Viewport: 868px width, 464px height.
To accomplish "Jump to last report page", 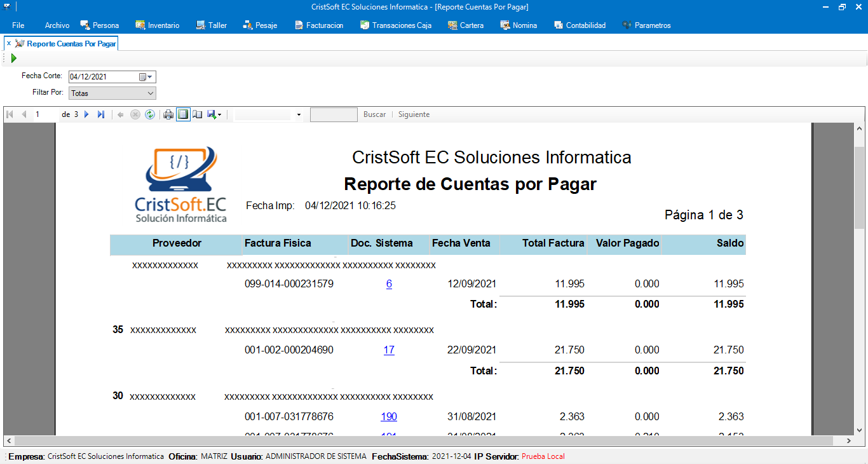I will (100, 114).
